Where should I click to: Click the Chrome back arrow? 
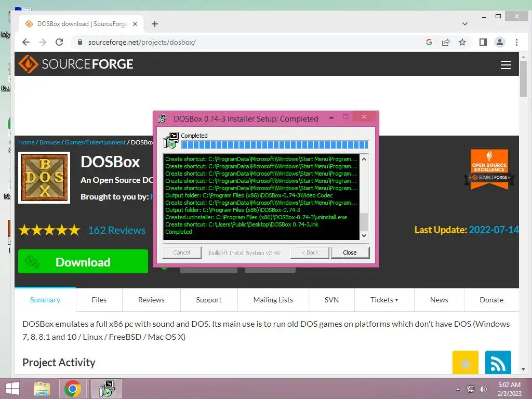click(26, 42)
